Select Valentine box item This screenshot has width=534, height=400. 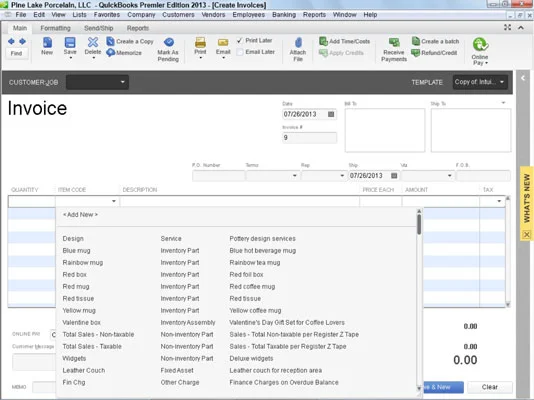tap(81, 322)
